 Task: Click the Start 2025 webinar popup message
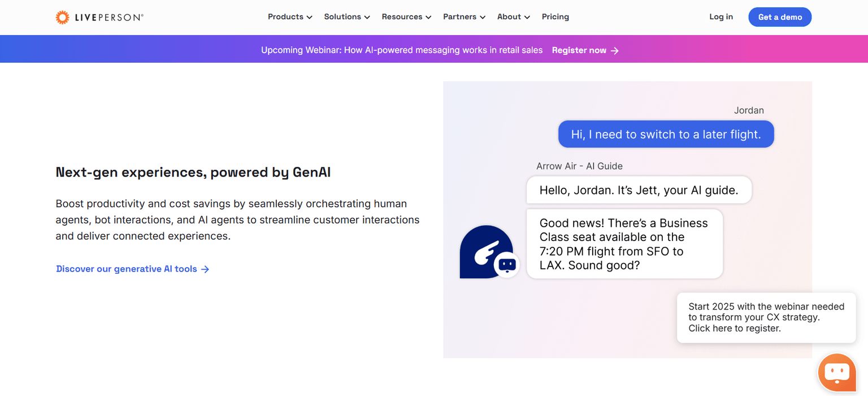(766, 317)
